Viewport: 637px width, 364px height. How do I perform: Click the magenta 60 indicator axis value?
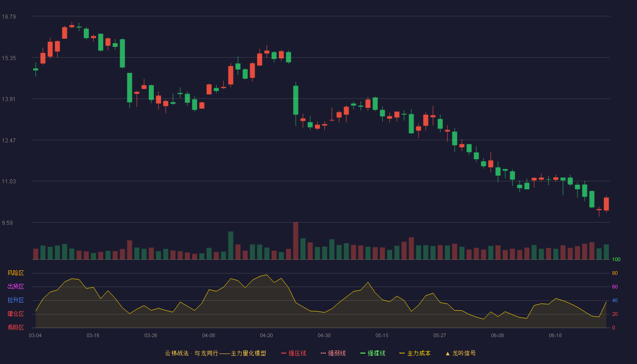615,287
